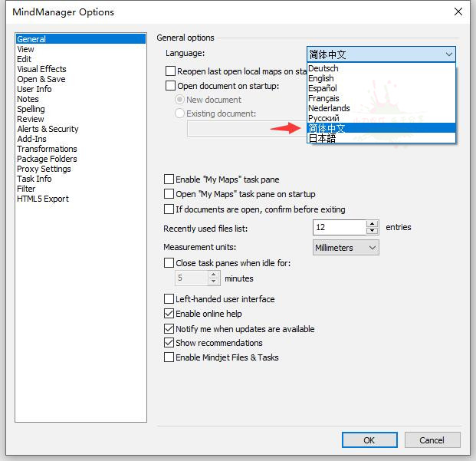The width and height of the screenshot is (476, 461).
Task: Select Alerts & Security category
Action: point(48,129)
